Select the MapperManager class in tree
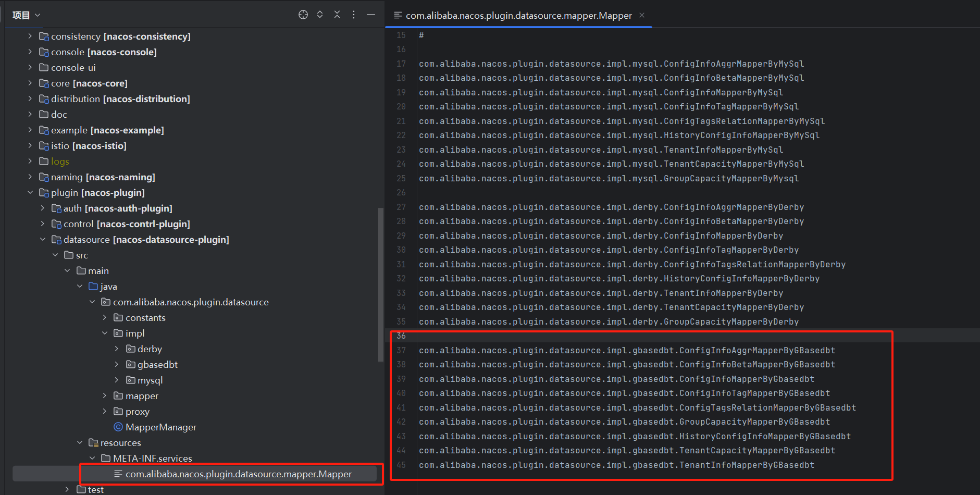Screen dimensions: 980x495 pos(161,427)
